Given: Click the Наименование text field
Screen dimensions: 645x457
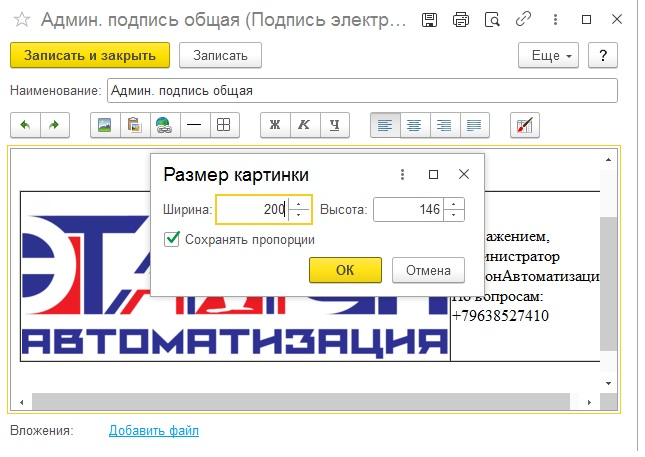Looking at the screenshot, I should [x=360, y=90].
